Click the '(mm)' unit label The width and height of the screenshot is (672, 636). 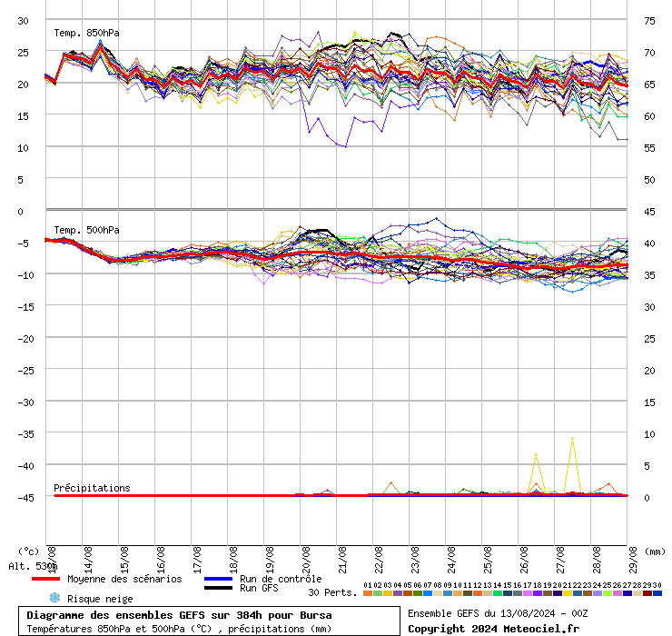tap(655, 552)
